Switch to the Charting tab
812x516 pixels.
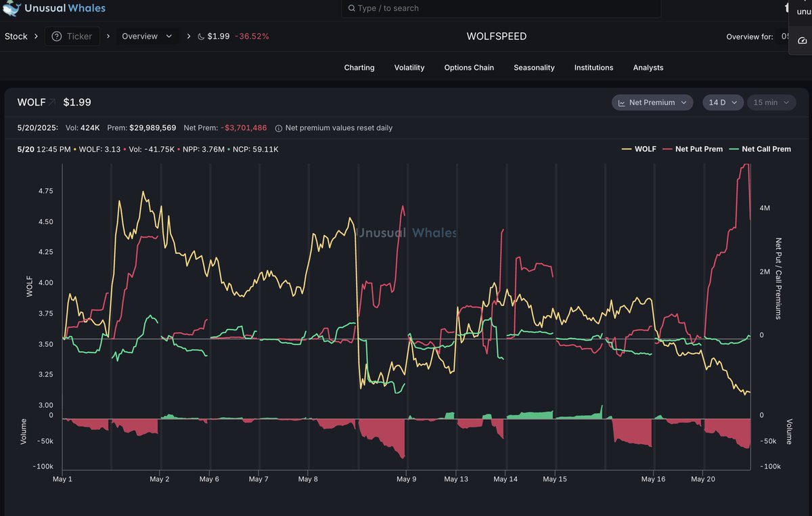point(359,68)
